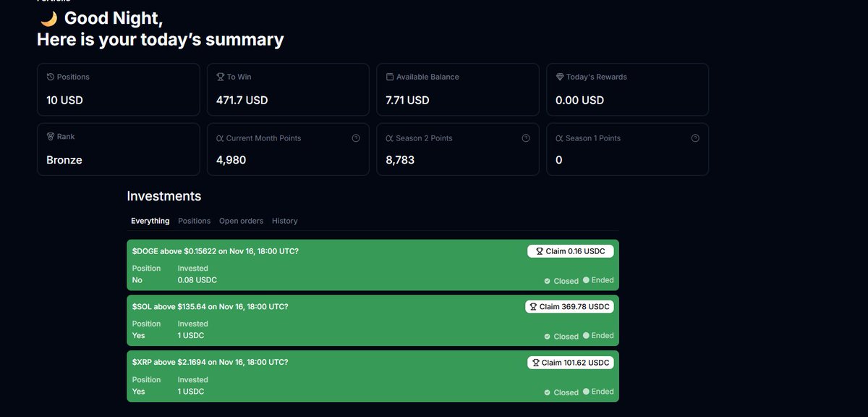The height and width of the screenshot is (417, 868).
Task: Open the $SOL above $135.64 market
Action: point(210,307)
